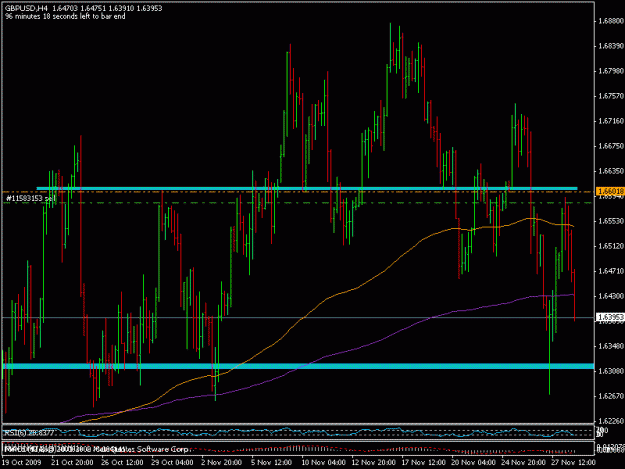Click the current price tag 1.63953
625x469 pixels.
pyautogui.click(x=610, y=317)
